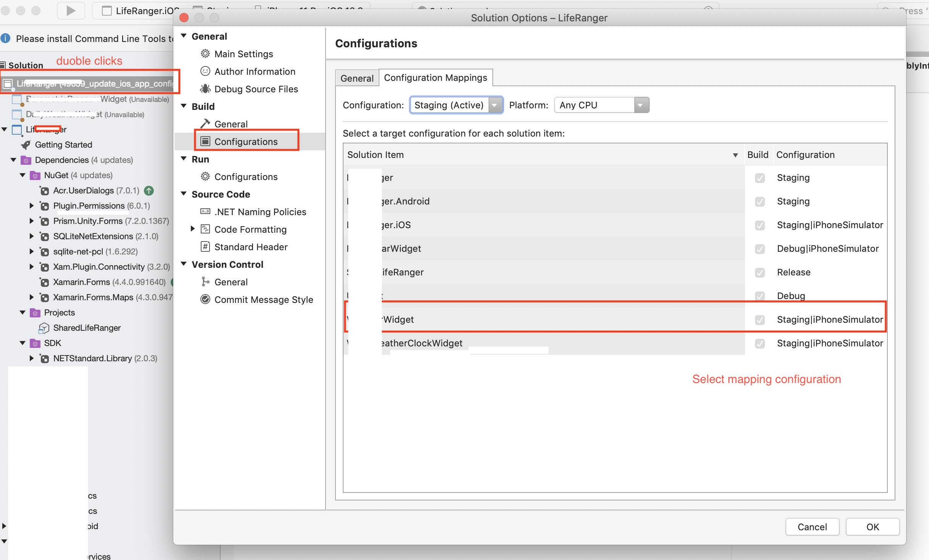Click the SDK folder icon
This screenshot has height=560, width=929.
point(35,343)
